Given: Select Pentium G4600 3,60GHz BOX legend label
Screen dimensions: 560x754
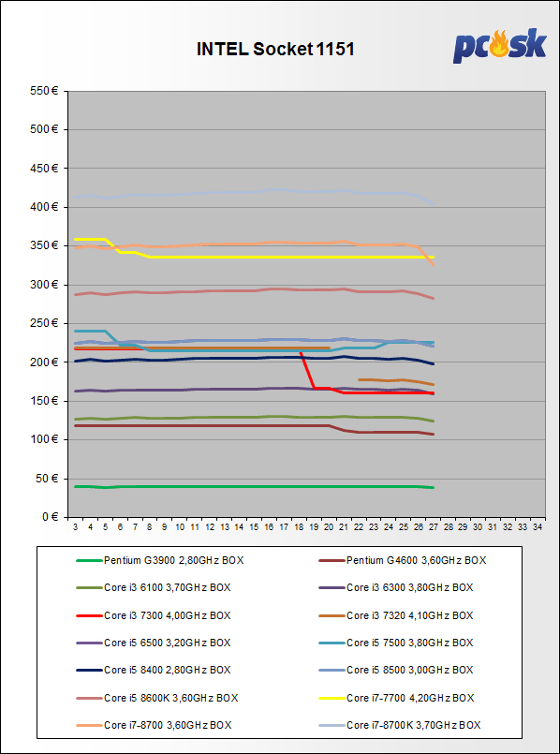Looking at the screenshot, I should click(x=417, y=560).
